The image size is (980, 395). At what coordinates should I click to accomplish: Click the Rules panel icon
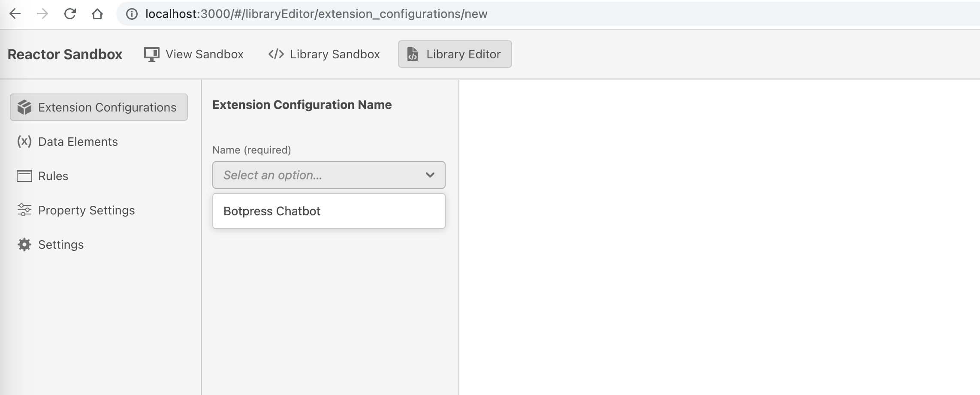[24, 175]
